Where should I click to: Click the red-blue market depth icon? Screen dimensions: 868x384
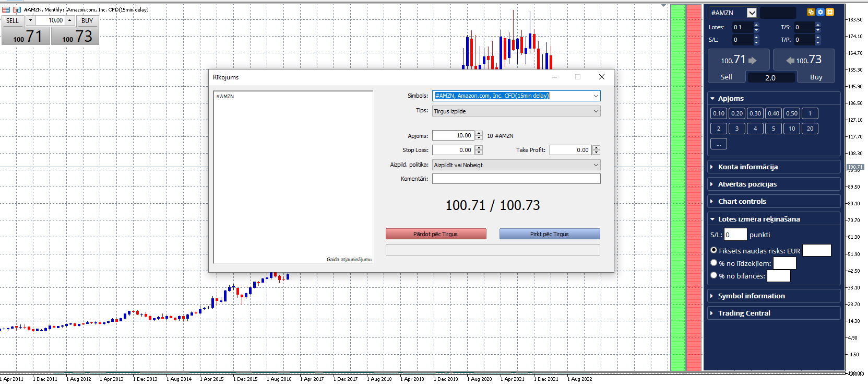pyautogui.click(x=6, y=9)
